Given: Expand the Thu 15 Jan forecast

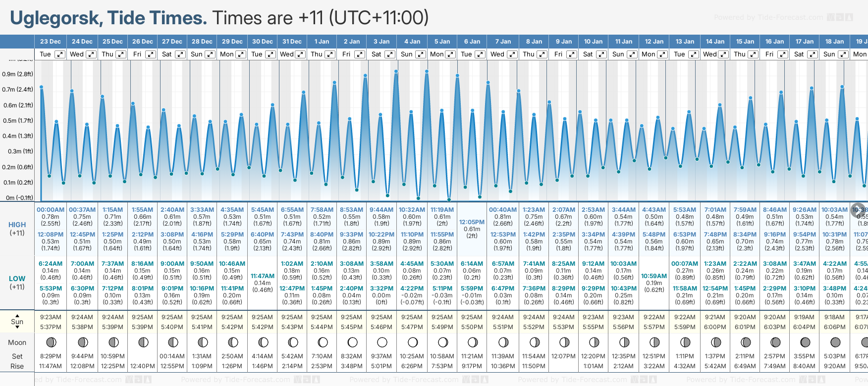Looking at the screenshot, I should click(x=753, y=54).
